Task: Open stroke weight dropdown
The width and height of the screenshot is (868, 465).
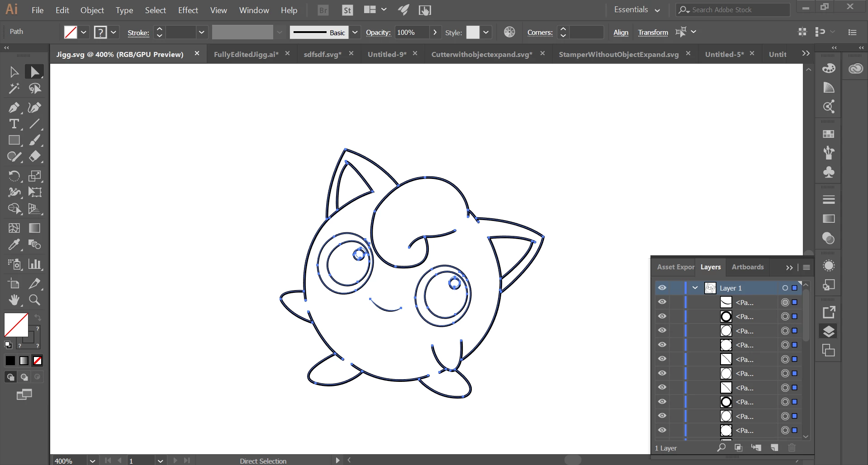Action: coord(202,32)
